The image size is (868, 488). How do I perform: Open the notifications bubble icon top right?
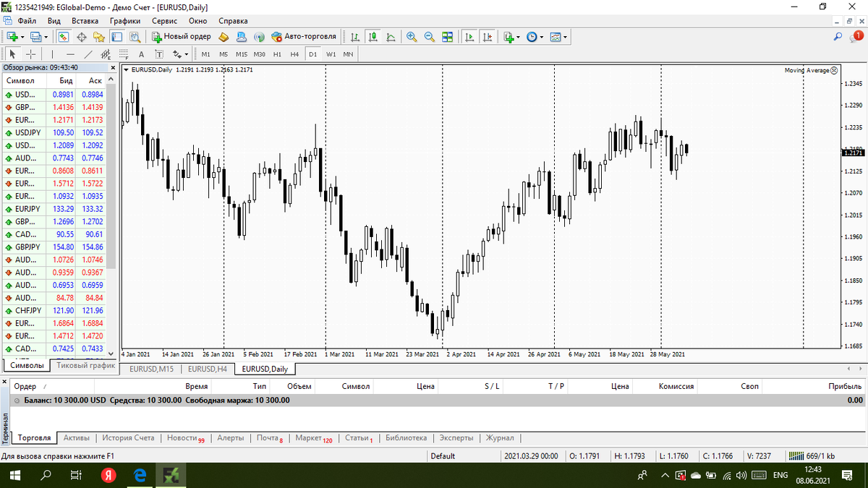point(855,37)
